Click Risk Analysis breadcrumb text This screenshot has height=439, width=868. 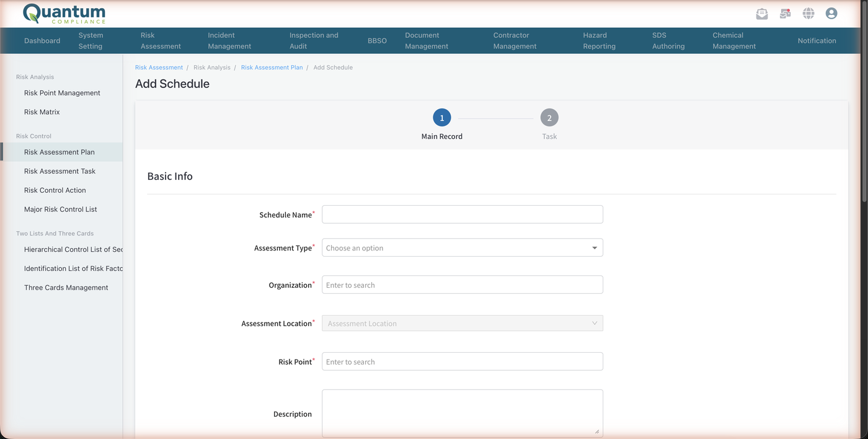[x=212, y=68]
